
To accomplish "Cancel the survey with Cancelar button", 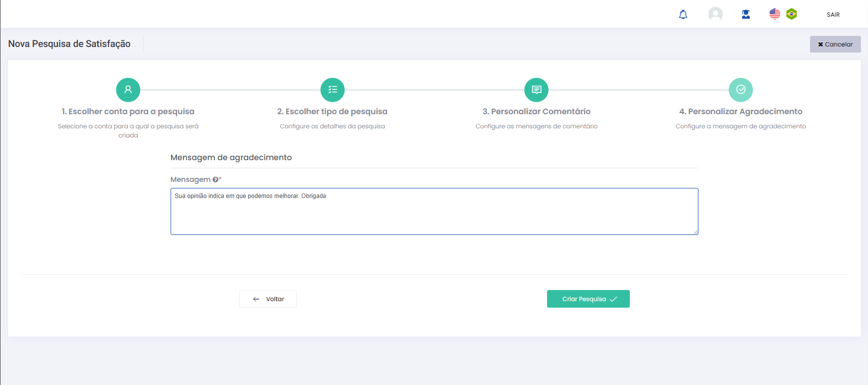I will click(x=835, y=44).
